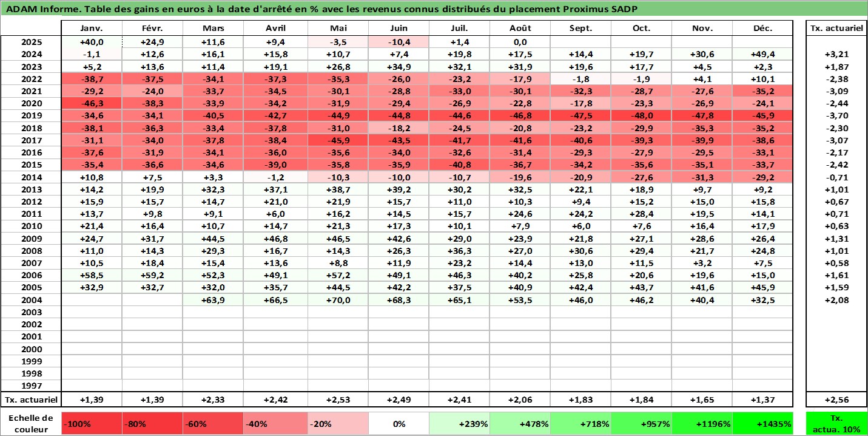Select the +239% pale green legend swatch

coord(460,424)
